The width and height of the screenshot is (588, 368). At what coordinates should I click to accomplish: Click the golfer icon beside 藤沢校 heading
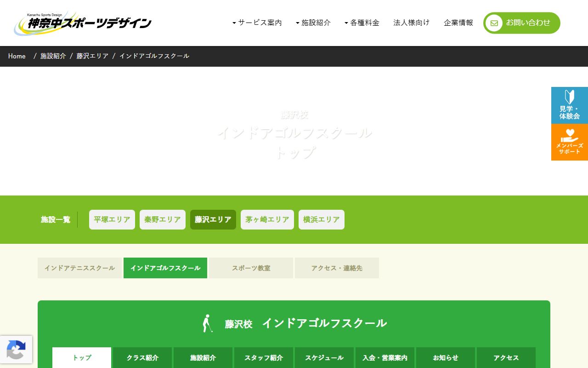208,323
